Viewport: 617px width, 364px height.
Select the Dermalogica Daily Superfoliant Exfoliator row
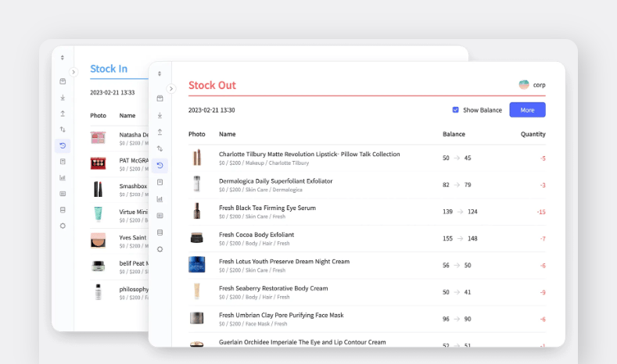point(328,184)
